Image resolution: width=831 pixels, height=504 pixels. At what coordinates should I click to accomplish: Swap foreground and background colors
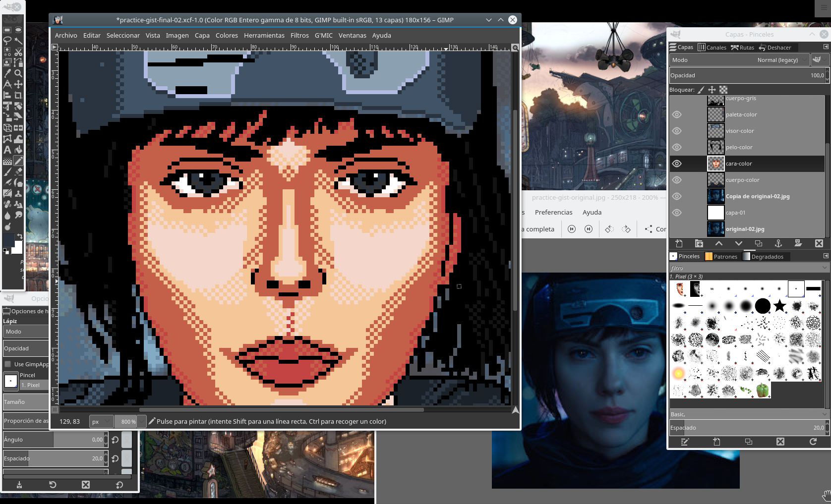coord(20,237)
